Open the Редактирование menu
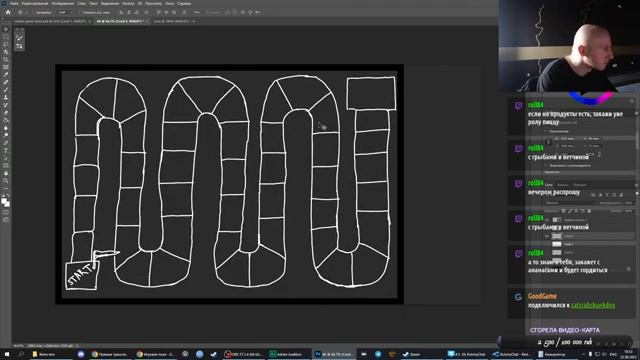Image resolution: width=640 pixels, height=360 pixels. 35,3
